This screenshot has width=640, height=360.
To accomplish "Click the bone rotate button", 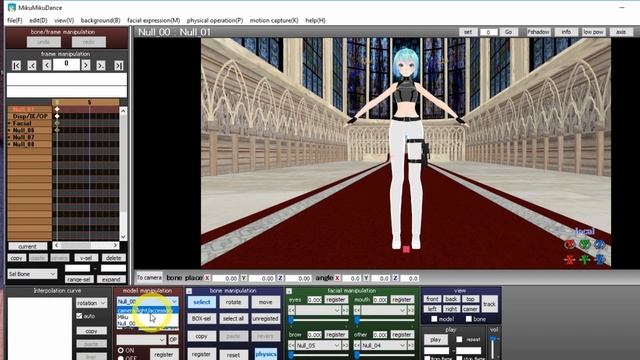I will [x=233, y=302].
